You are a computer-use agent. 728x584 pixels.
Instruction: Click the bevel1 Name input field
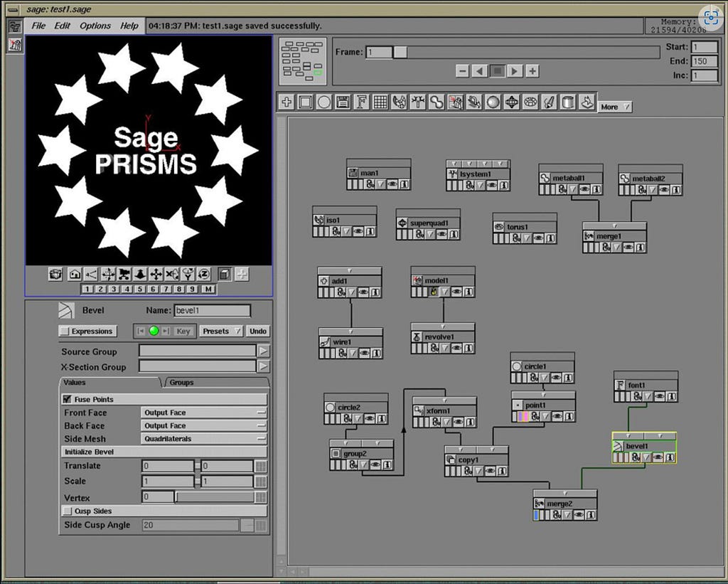click(212, 310)
